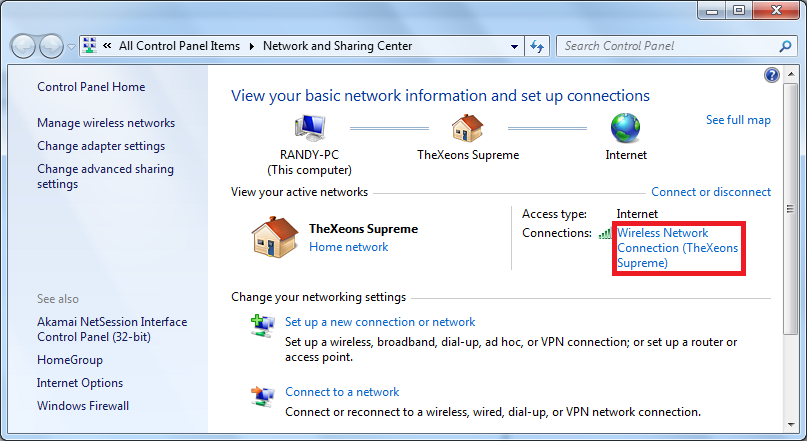Click the Refresh button in address bar
807x441 pixels.
pyautogui.click(x=537, y=46)
